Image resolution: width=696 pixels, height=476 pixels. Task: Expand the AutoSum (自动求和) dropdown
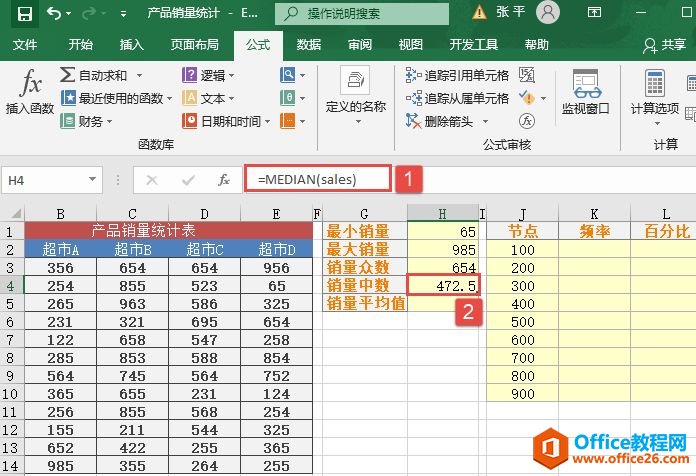click(x=138, y=75)
